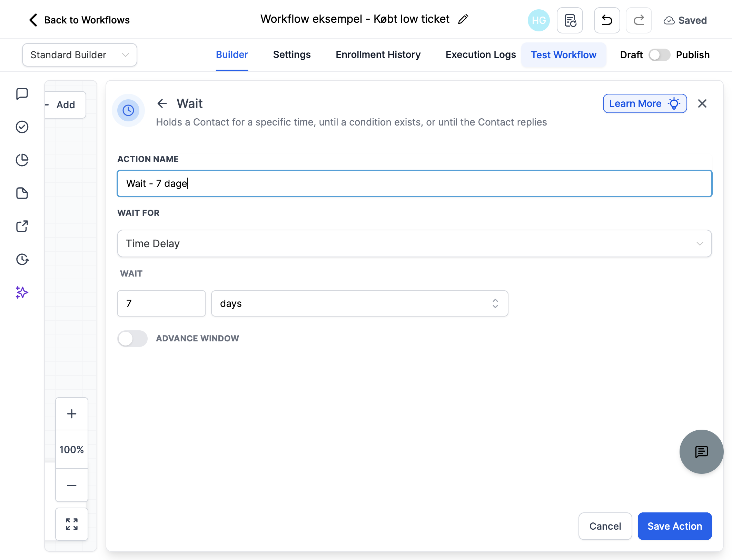Click the redo arrow button
The height and width of the screenshot is (560, 732).
[x=639, y=20]
